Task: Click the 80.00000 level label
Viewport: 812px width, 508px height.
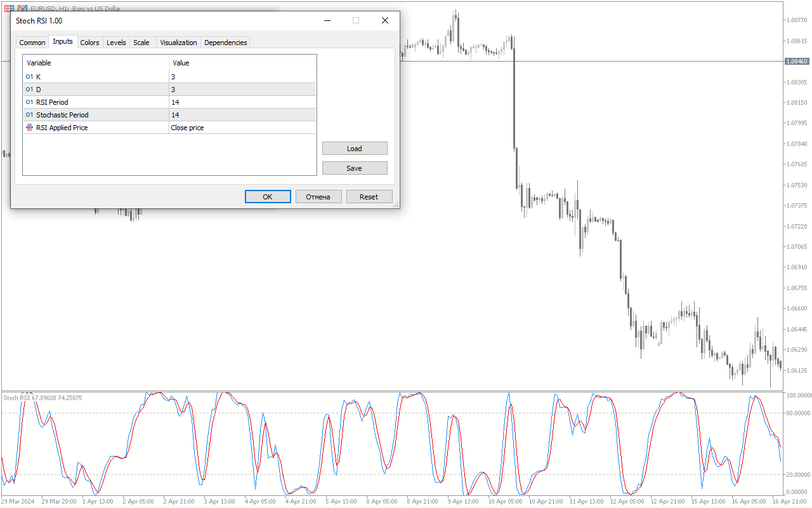Action: click(797, 413)
